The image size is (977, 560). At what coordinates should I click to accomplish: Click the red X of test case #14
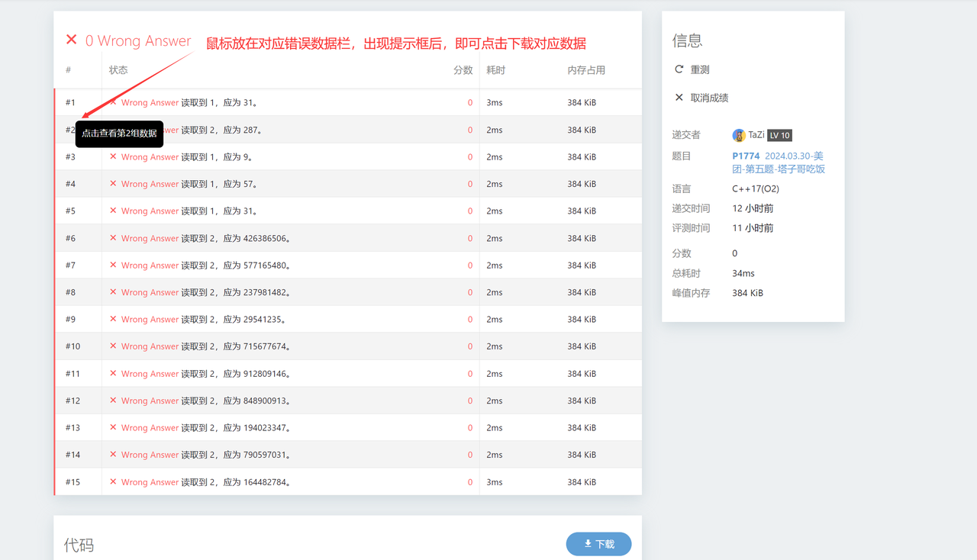pos(113,455)
